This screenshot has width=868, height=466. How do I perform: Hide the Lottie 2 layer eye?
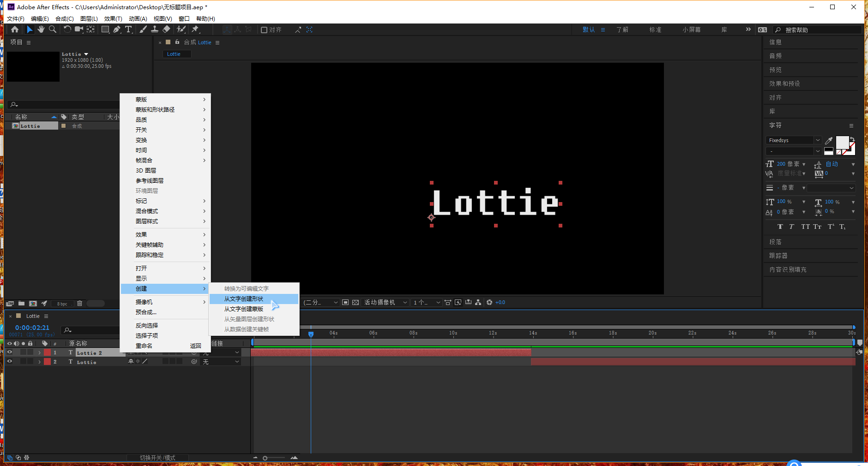(x=9, y=352)
